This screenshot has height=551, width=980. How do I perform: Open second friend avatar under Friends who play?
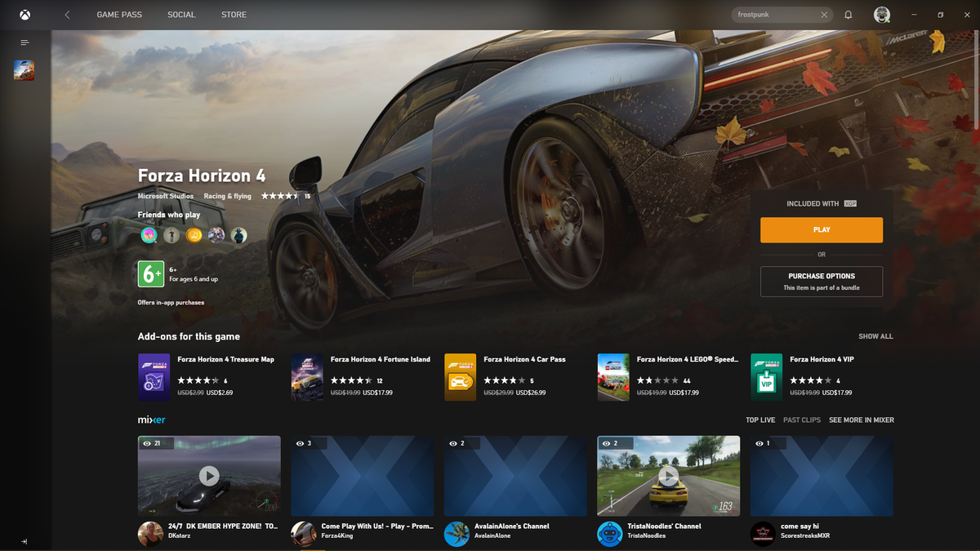[171, 235]
